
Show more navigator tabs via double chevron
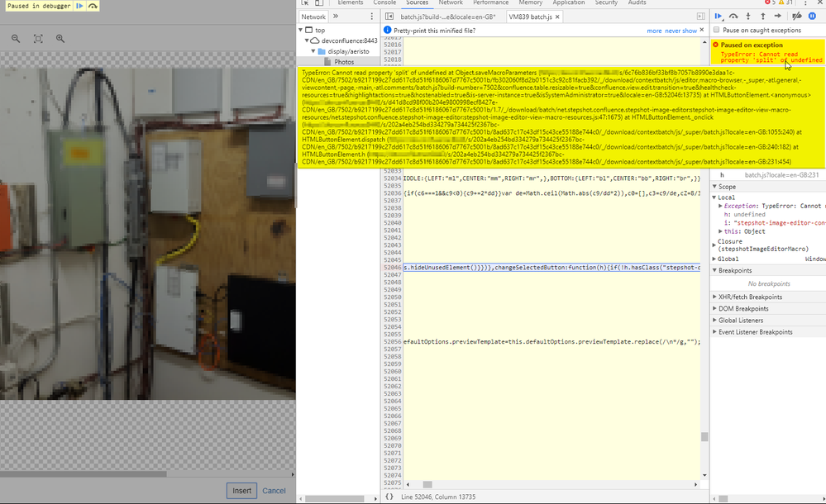point(336,17)
